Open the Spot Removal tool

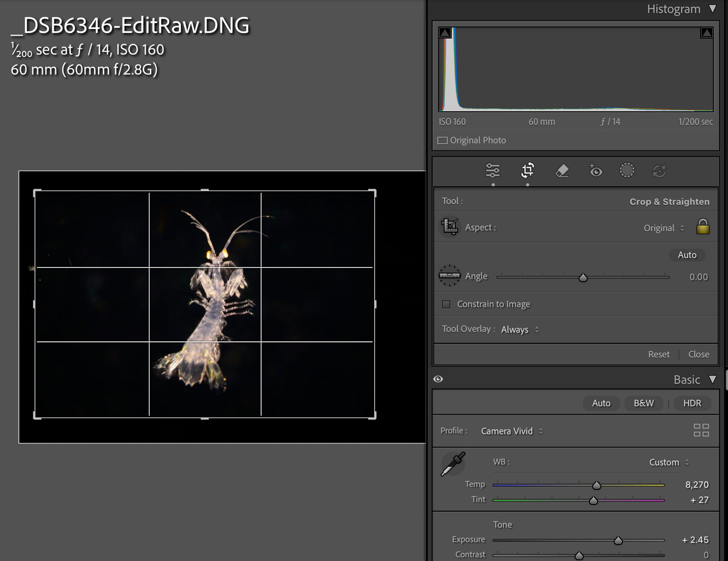(x=561, y=170)
